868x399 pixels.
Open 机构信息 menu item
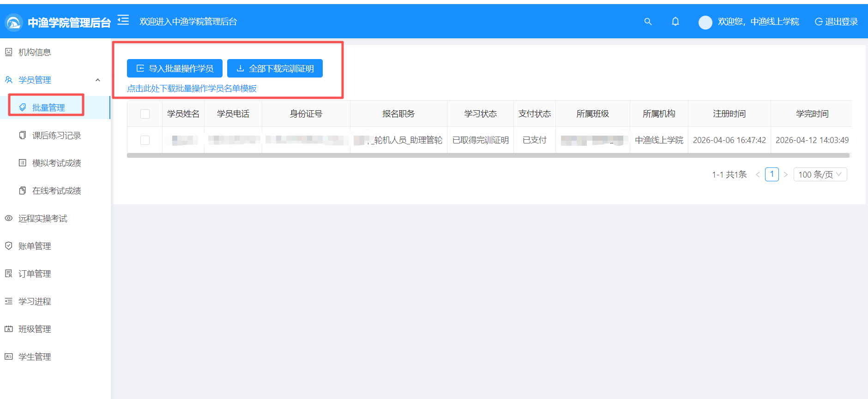click(55, 52)
